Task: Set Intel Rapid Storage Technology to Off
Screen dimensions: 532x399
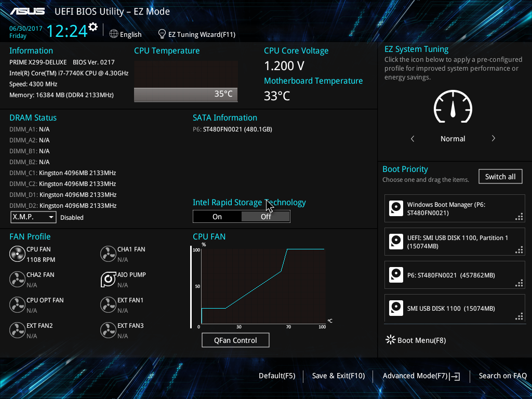Action: pyautogui.click(x=265, y=217)
